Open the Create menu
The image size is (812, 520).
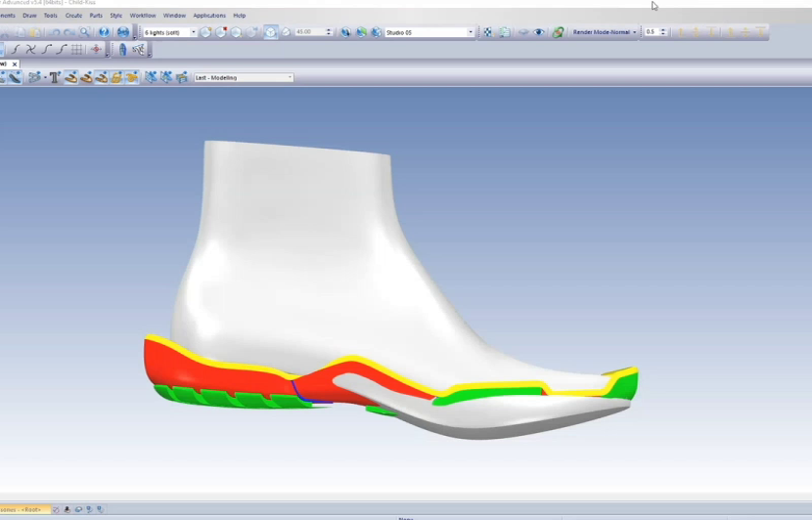tap(73, 16)
